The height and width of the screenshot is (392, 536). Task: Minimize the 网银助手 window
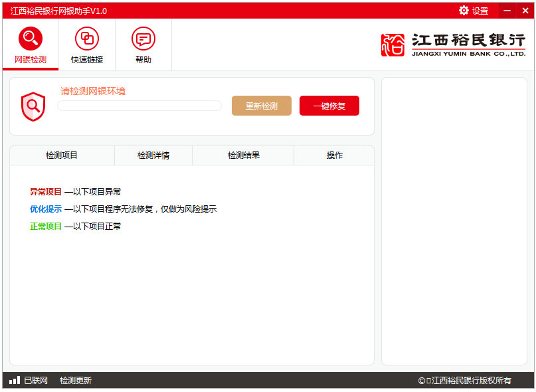click(x=507, y=11)
